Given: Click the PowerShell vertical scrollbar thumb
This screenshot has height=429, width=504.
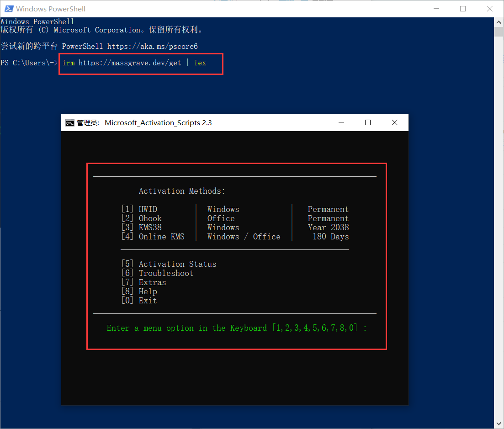Looking at the screenshot, I should point(499,32).
